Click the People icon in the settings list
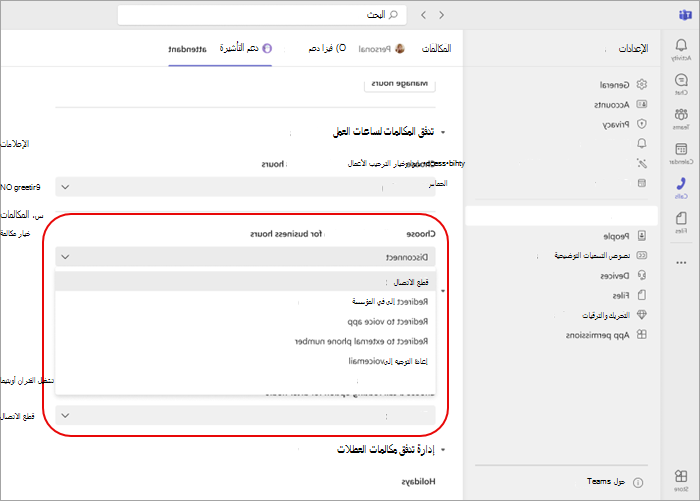 642,235
